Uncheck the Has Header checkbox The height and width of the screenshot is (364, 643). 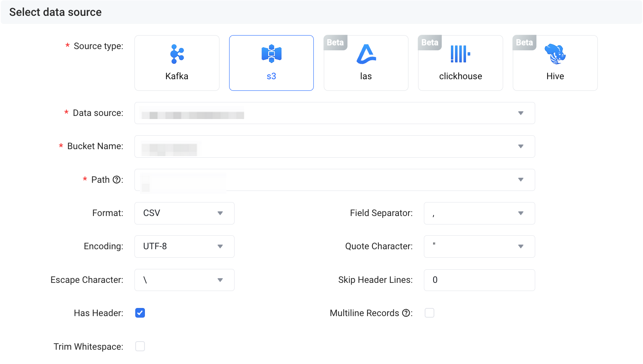pyautogui.click(x=140, y=313)
